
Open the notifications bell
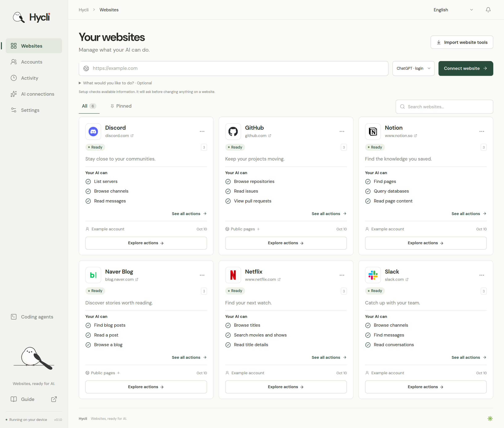click(488, 10)
